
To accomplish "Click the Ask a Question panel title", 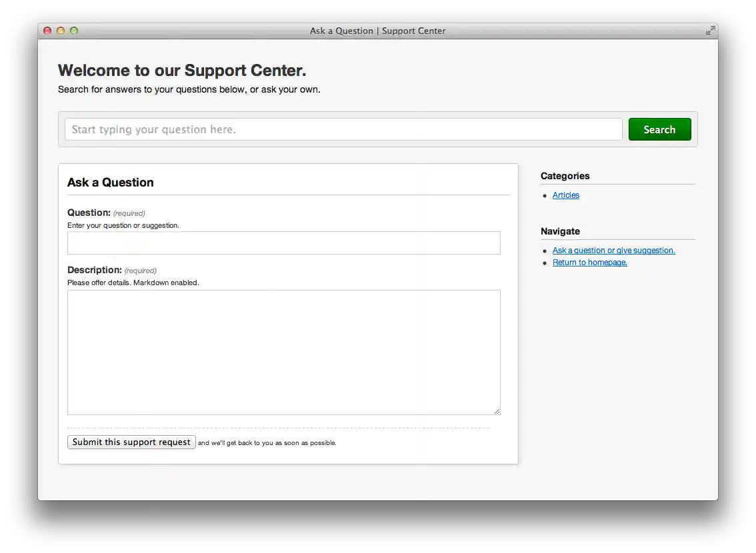I will (x=110, y=182).
